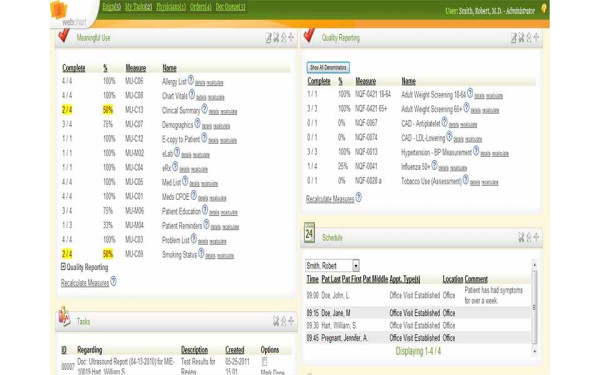
Task: Open help icon next to Clinical Summary
Action: click(204, 109)
